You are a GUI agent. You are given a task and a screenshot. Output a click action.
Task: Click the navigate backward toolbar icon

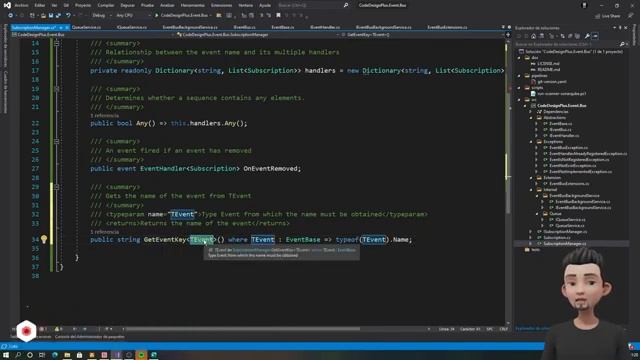click(x=11, y=16)
